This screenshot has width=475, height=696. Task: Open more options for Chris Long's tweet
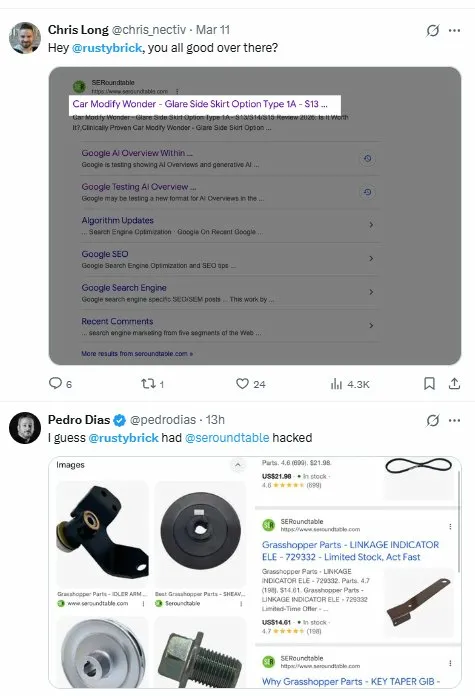pyautogui.click(x=454, y=31)
